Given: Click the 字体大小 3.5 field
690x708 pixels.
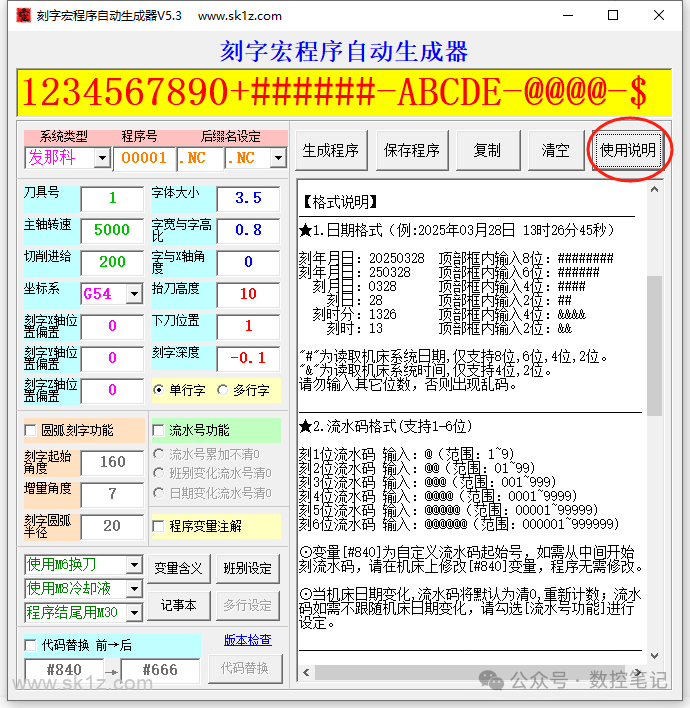Looking at the screenshot, I should pos(248,198).
